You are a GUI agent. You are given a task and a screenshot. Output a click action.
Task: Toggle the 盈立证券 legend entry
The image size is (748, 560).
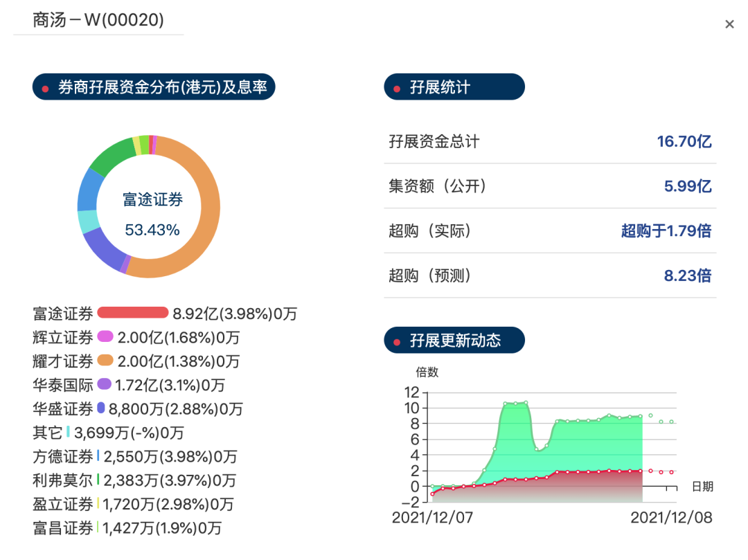(x=99, y=503)
